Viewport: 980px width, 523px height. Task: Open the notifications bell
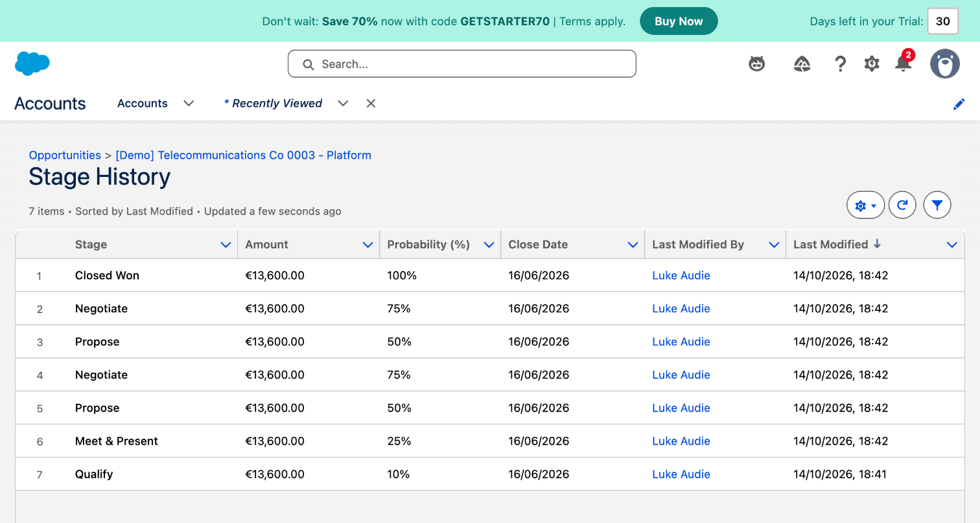tap(904, 63)
